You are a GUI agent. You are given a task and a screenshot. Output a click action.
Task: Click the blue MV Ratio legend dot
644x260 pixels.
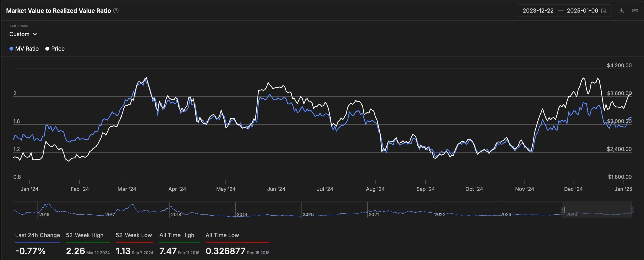click(11, 48)
